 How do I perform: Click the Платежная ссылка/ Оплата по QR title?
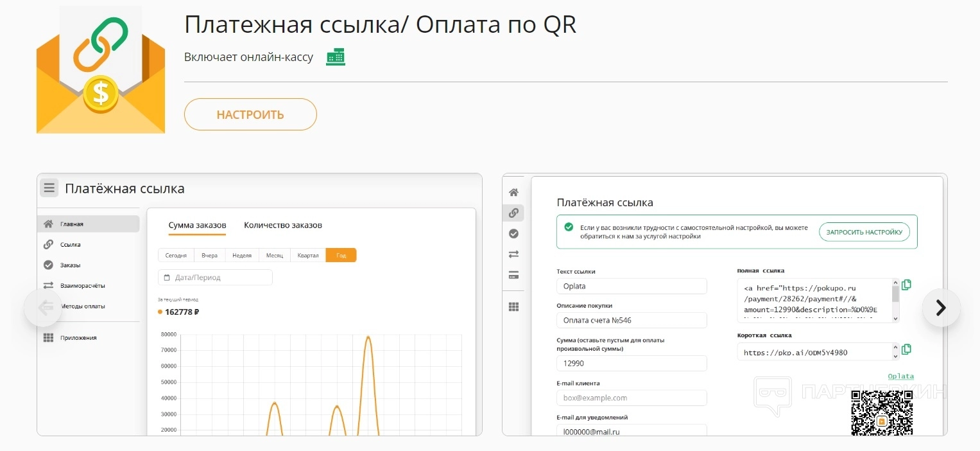(380, 25)
